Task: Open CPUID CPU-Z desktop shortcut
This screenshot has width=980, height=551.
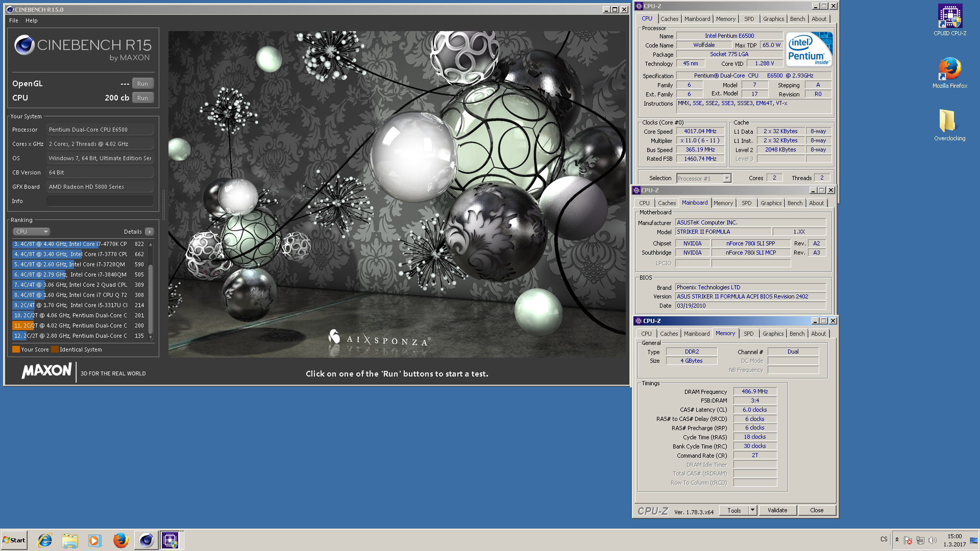Action: click(949, 20)
